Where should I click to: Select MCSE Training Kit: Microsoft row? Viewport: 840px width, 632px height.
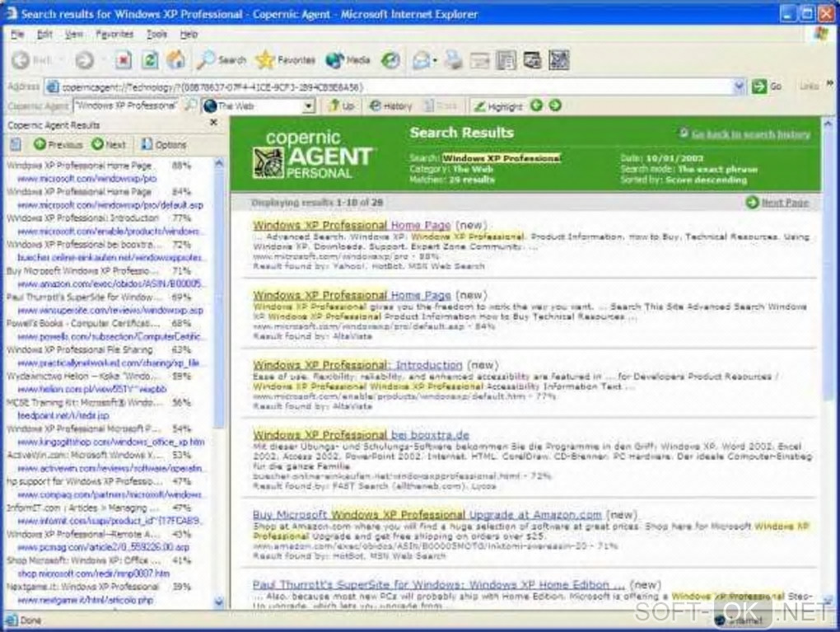[x=99, y=402]
